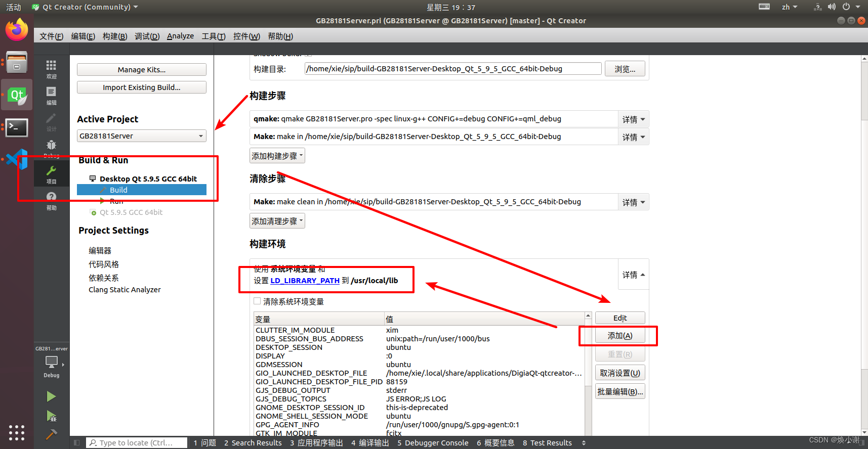Open the GB281...erver Debug kit selector

click(x=51, y=362)
